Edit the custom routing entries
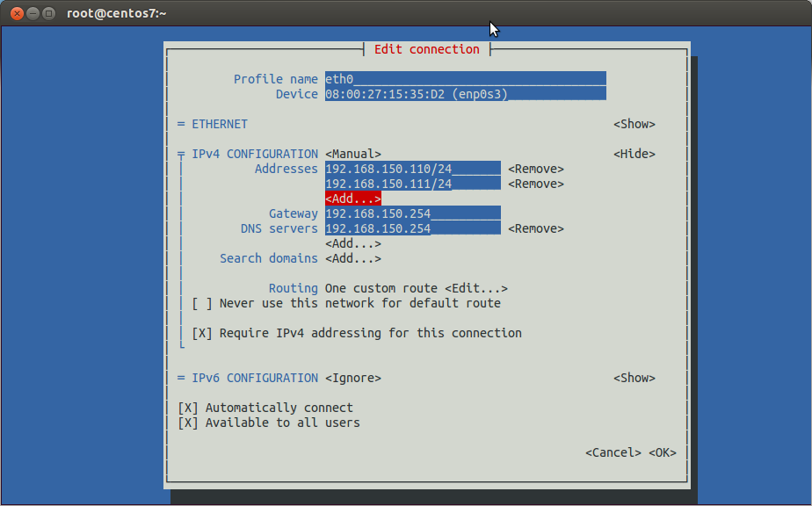This screenshot has height=506, width=812. click(x=476, y=288)
